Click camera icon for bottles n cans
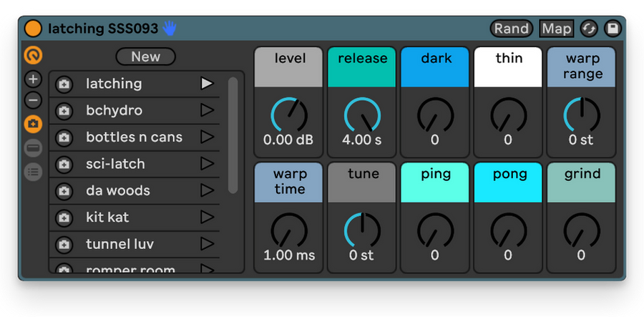644x317 pixels. (64, 137)
